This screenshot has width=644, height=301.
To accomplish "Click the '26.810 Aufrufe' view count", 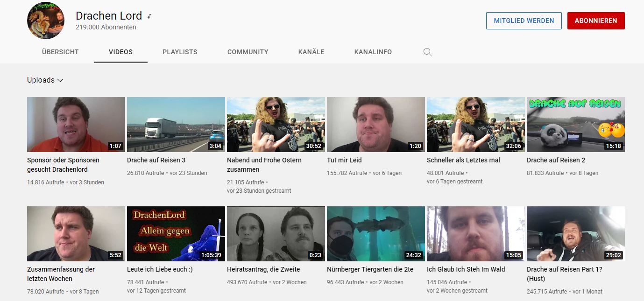I will pyautogui.click(x=146, y=173).
